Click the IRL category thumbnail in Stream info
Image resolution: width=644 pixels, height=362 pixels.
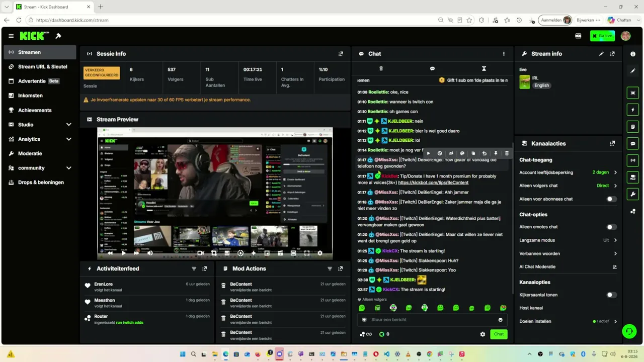point(525,82)
